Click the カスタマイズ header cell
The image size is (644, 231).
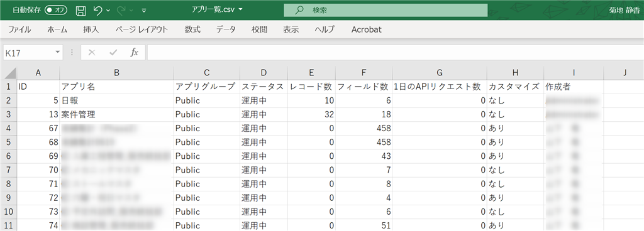[515, 87]
